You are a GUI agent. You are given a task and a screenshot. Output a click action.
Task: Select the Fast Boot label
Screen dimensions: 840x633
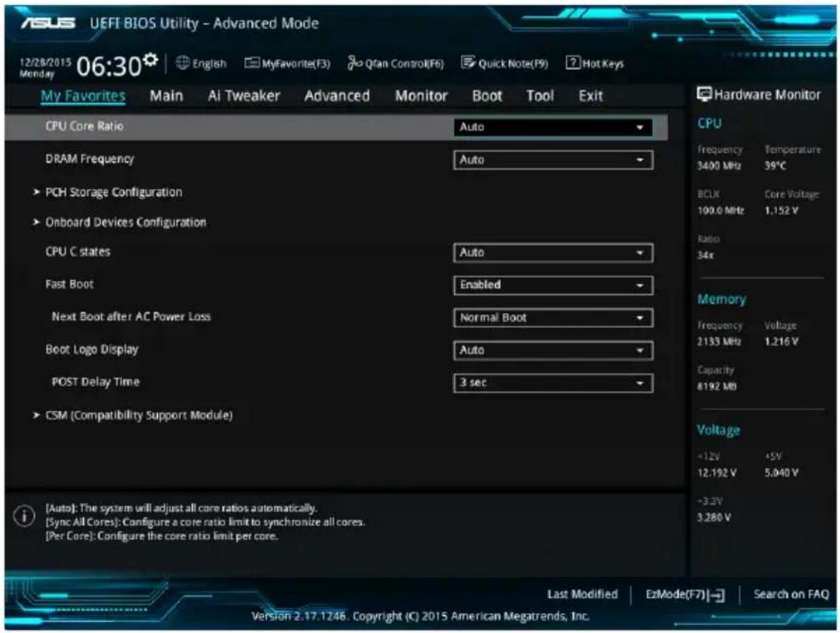(69, 284)
